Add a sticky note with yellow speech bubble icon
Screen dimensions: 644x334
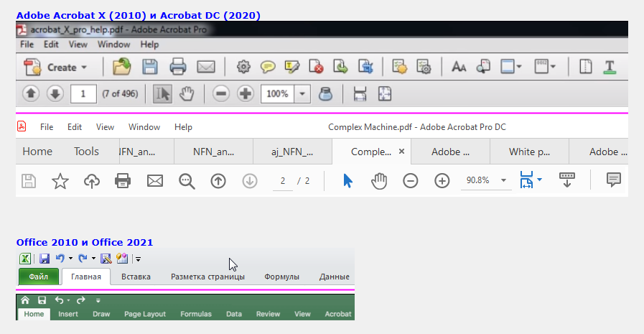point(268,67)
